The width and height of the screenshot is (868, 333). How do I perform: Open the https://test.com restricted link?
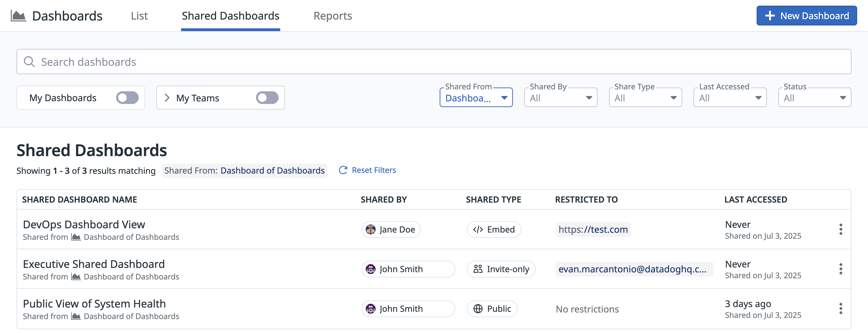[593, 229]
